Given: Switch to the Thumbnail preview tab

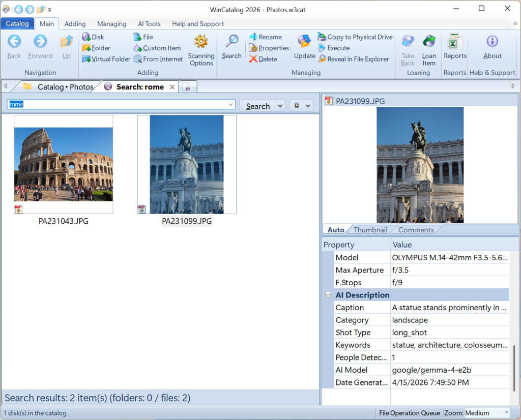Looking at the screenshot, I should pyautogui.click(x=370, y=230).
